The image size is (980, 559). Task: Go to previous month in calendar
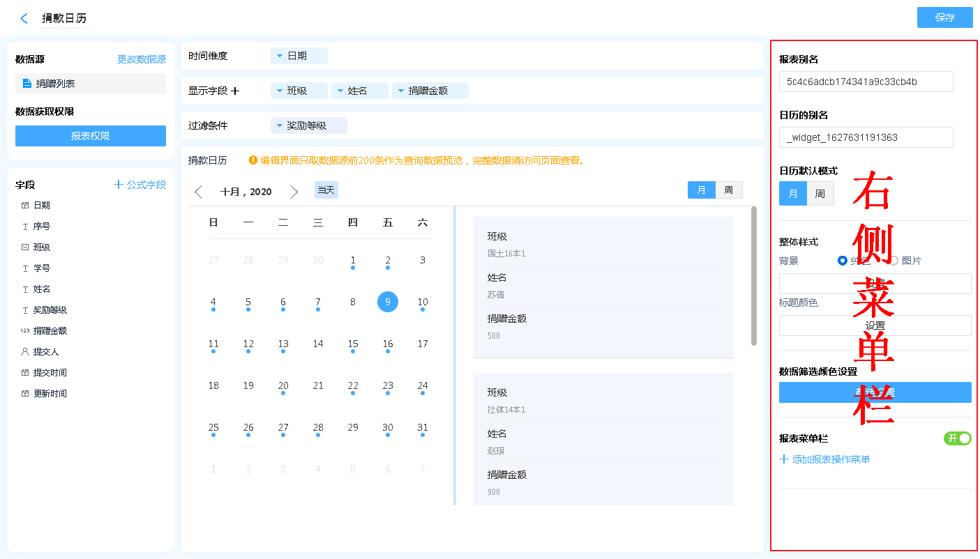pos(198,192)
